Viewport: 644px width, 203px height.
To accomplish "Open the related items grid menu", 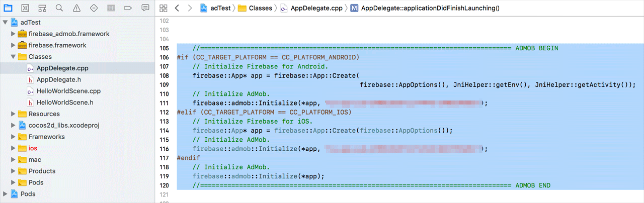I will point(163,8).
